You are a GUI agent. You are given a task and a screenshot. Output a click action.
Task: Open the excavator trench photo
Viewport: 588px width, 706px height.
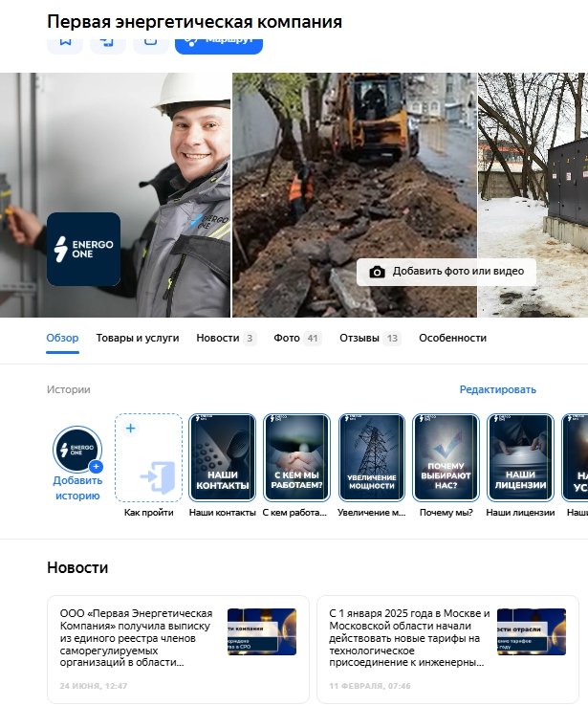point(355,195)
